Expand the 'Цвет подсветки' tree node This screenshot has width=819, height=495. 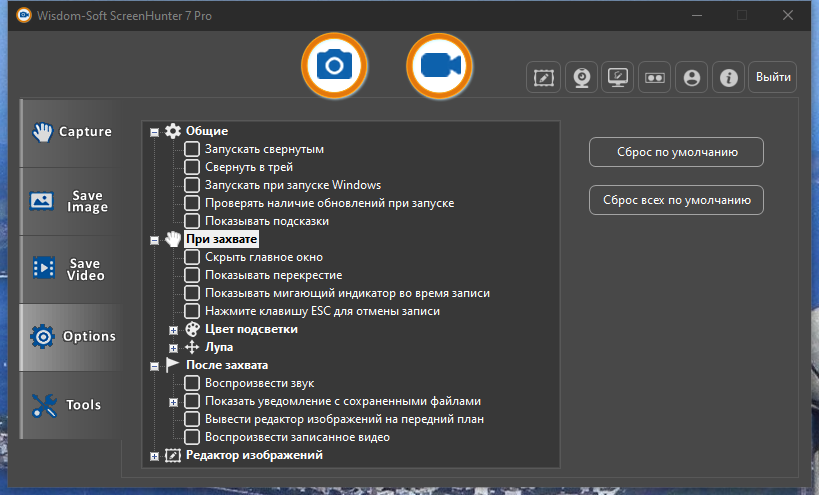[173, 329]
